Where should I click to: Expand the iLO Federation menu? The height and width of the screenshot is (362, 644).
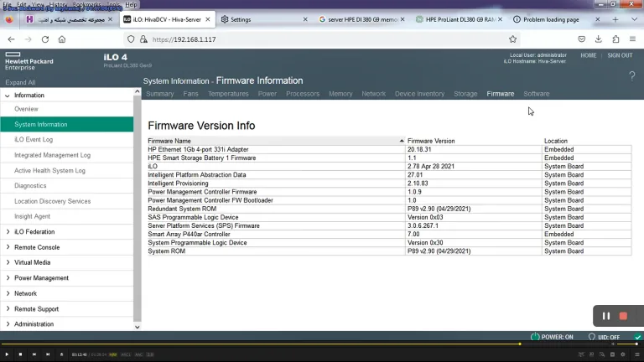pos(34,232)
